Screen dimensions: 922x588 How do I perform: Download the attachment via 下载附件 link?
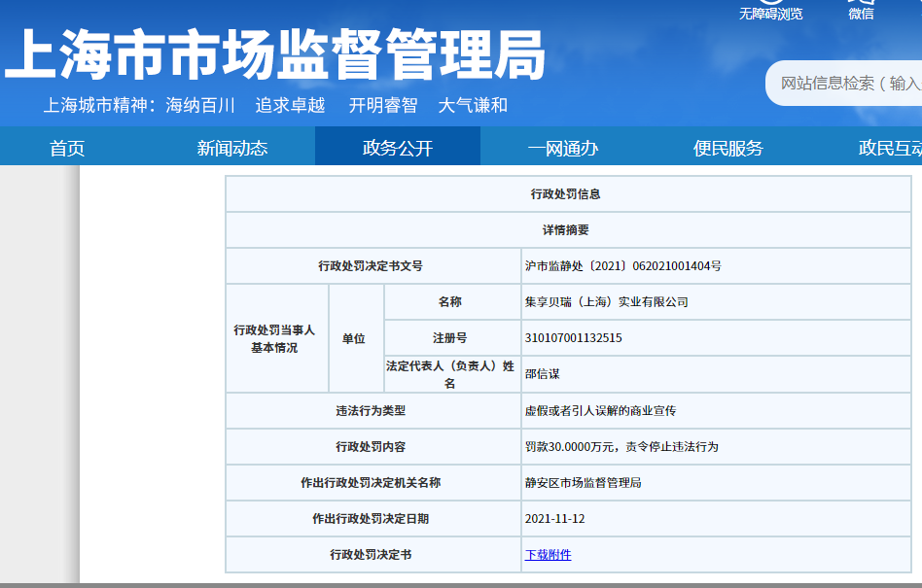pos(548,555)
